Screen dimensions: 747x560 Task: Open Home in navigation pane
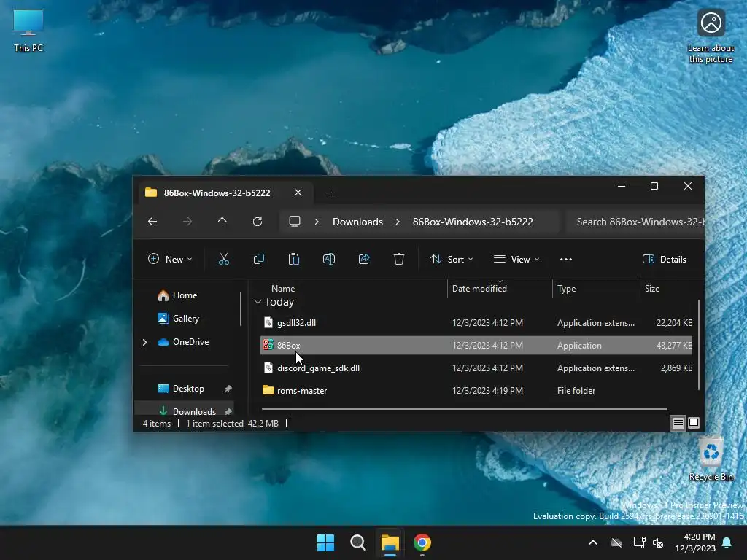185,295
